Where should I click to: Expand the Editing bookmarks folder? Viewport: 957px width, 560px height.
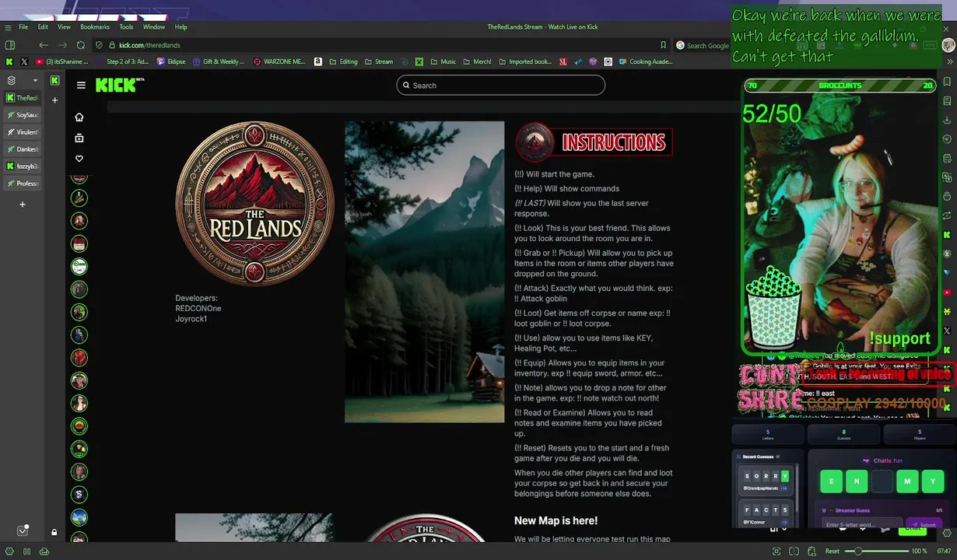[x=343, y=61]
